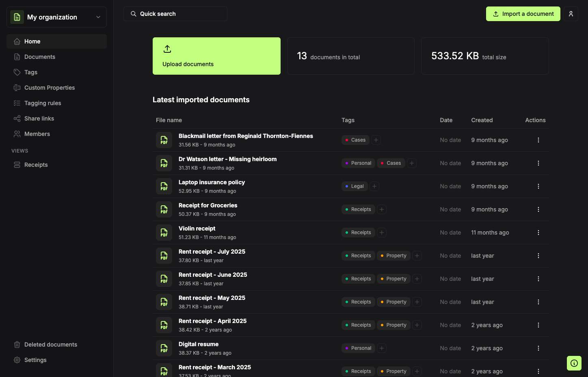Screen dimensions: 588x377
Task: Go to Home in sidebar
Action: click(x=56, y=41)
